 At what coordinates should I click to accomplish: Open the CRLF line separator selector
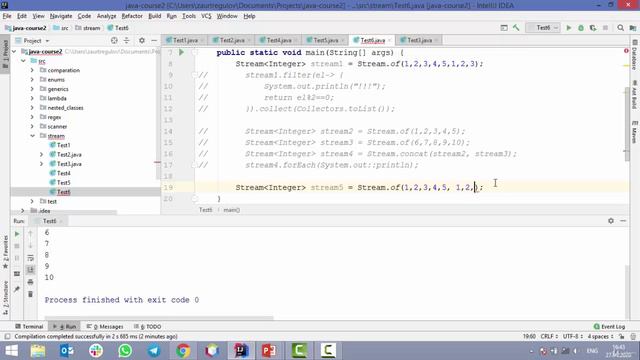pos(549,336)
